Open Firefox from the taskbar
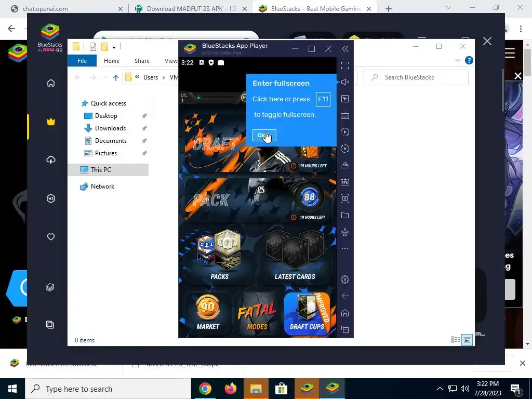This screenshot has height=399, width=532. [x=231, y=389]
